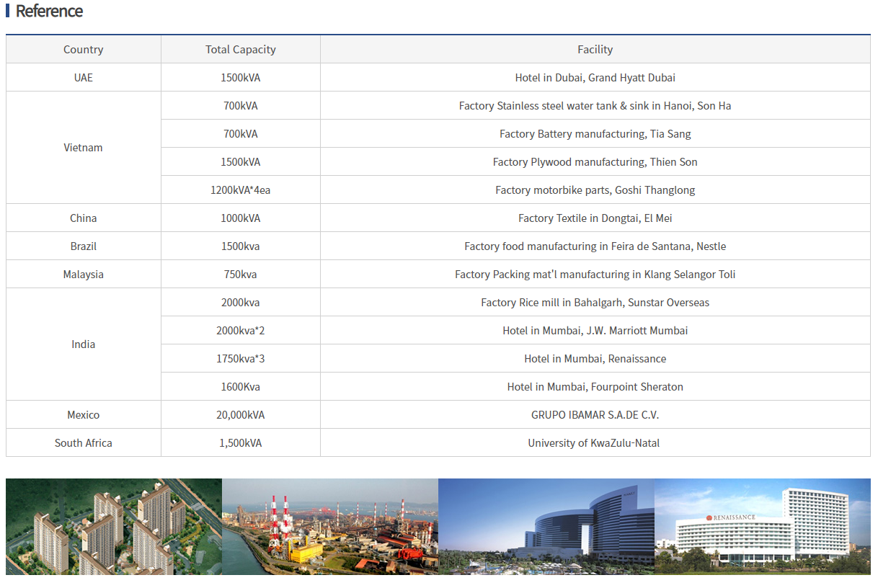Click the Renaissance hotel building photo
The width and height of the screenshot is (878, 588).
click(763, 527)
